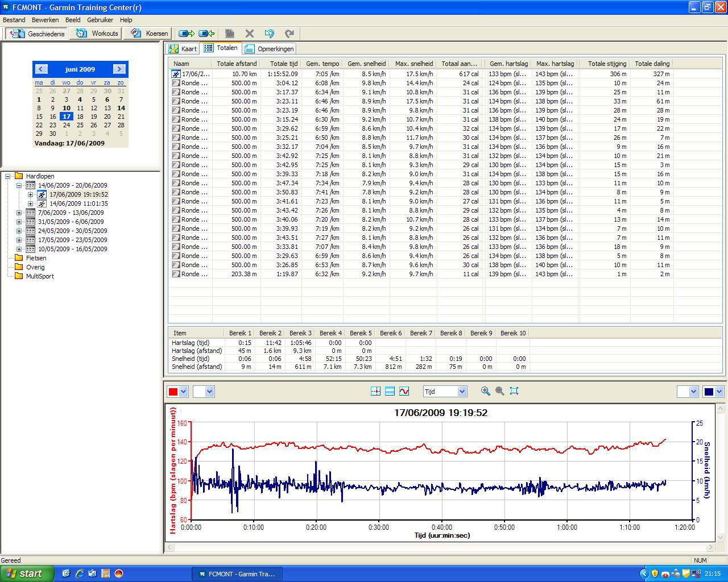Select 17 juni in the calendar
728x582 pixels.
[67, 117]
